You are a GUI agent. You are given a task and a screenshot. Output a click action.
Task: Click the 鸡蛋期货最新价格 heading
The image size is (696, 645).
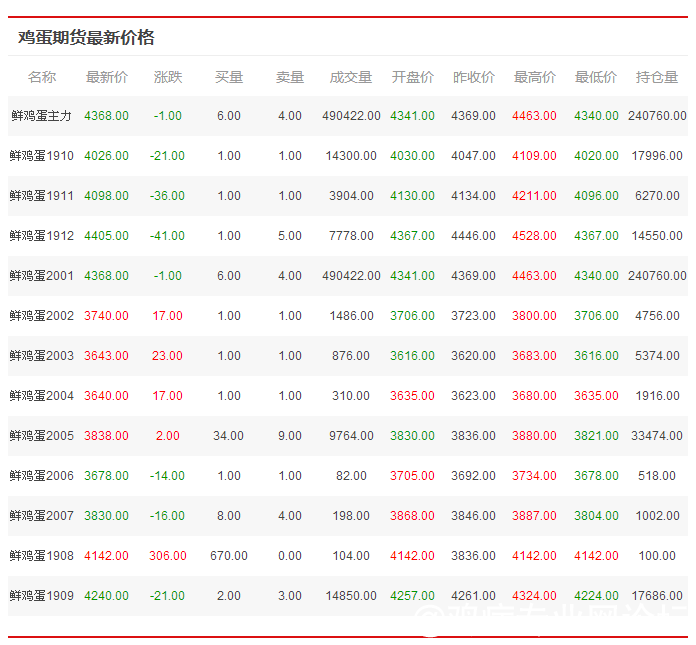tap(86, 37)
